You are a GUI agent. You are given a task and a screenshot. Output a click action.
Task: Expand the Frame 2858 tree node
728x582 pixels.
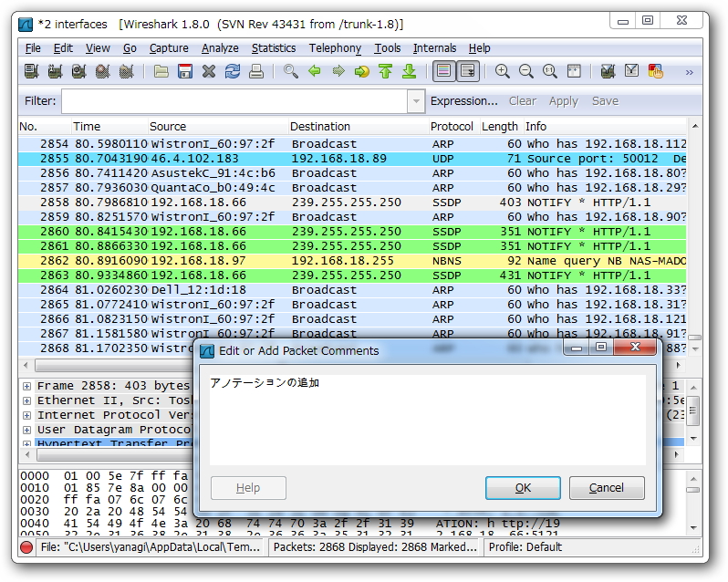(27, 386)
